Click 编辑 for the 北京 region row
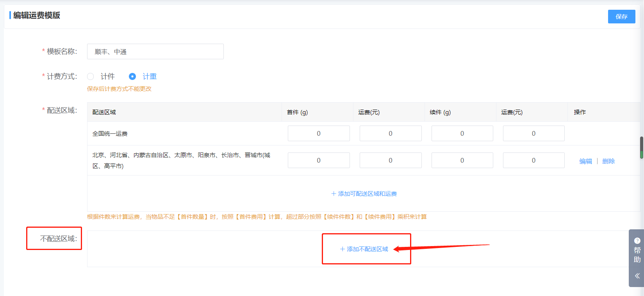This screenshot has width=644, height=296. point(585,161)
